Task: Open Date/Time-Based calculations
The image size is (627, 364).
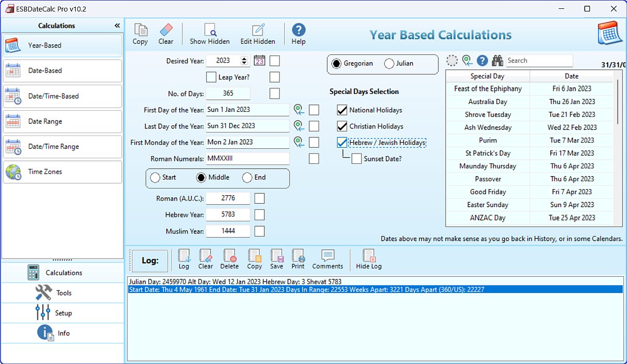Action: coord(62,96)
